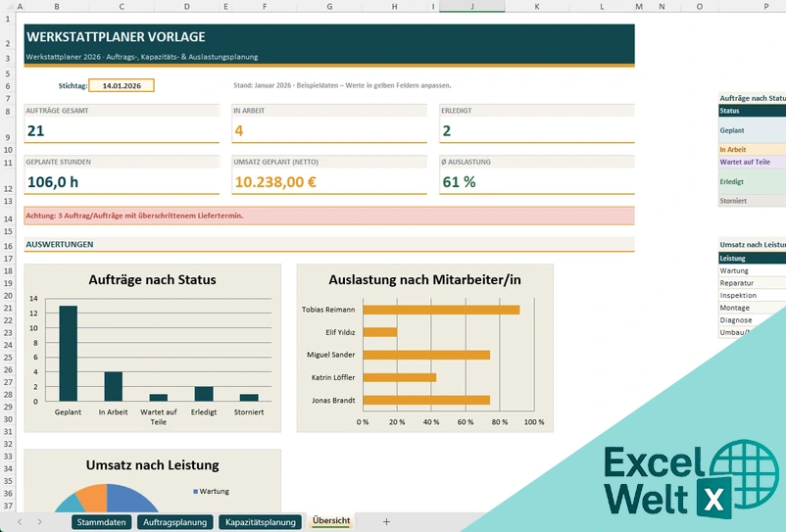Click the red Achtung overdue warning row
This screenshot has height=532, width=786.
pyautogui.click(x=329, y=216)
